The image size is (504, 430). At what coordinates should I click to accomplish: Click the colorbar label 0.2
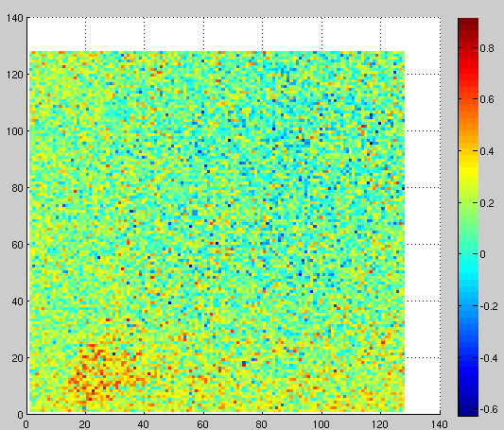coord(487,203)
